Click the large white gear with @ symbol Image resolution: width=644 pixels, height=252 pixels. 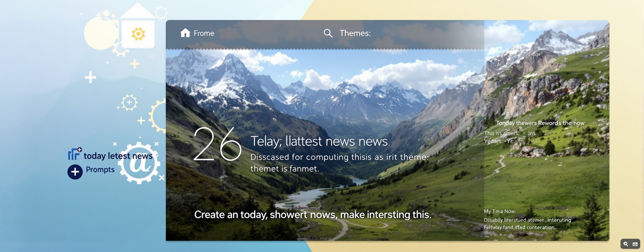(139, 163)
